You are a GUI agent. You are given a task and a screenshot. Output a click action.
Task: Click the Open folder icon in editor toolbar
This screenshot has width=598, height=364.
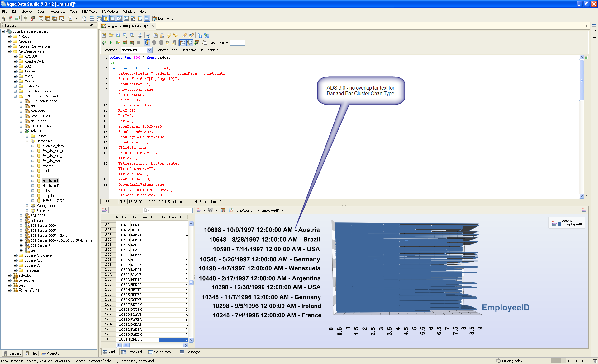click(111, 35)
